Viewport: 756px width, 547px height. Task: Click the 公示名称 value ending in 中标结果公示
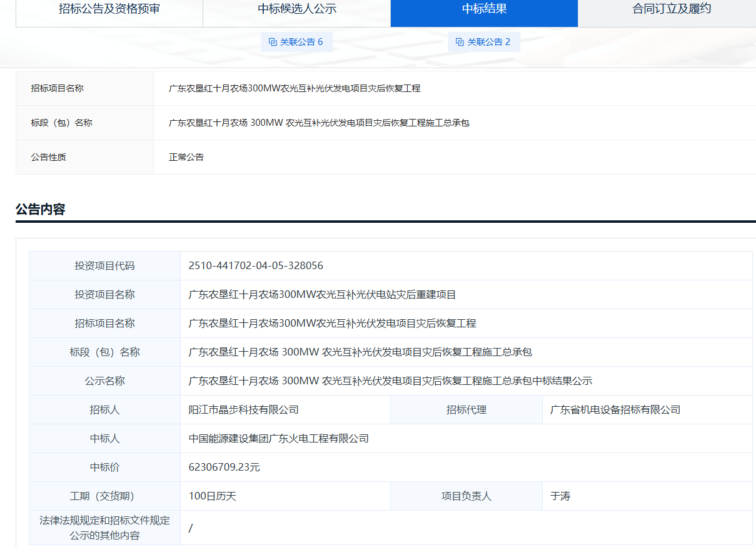(390, 381)
